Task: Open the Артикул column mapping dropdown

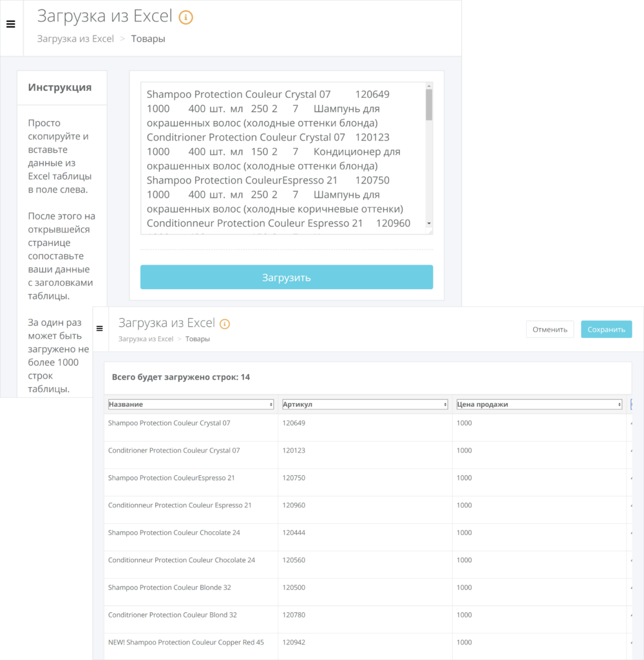Action: click(x=365, y=404)
